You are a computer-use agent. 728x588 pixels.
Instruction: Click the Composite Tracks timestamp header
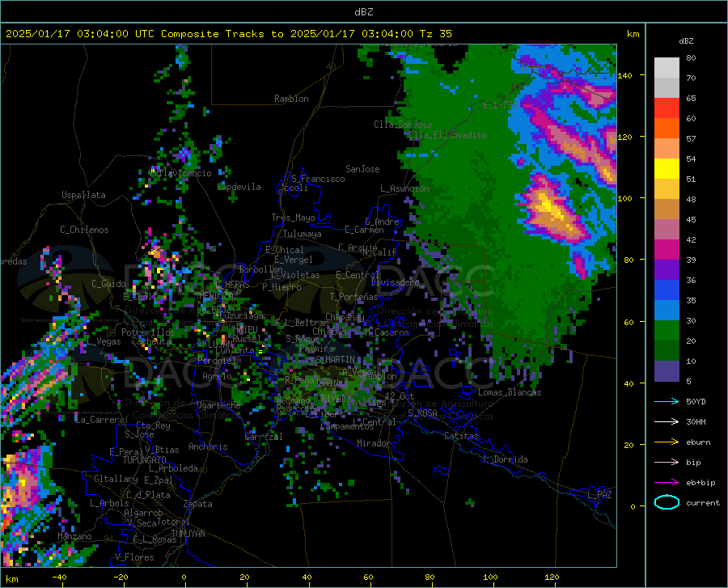point(228,34)
